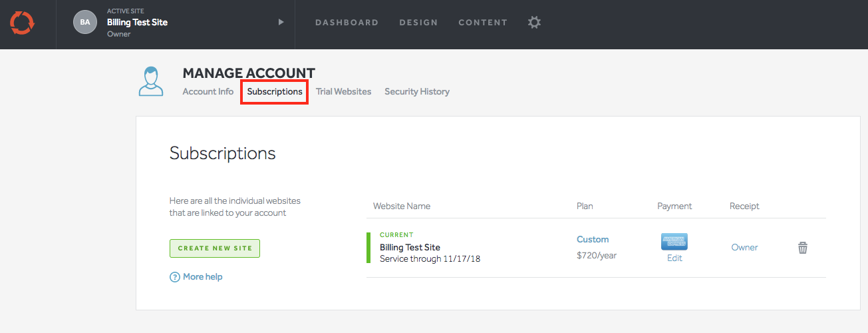Switch to the Account Info tab
868x333 pixels.
(x=208, y=91)
